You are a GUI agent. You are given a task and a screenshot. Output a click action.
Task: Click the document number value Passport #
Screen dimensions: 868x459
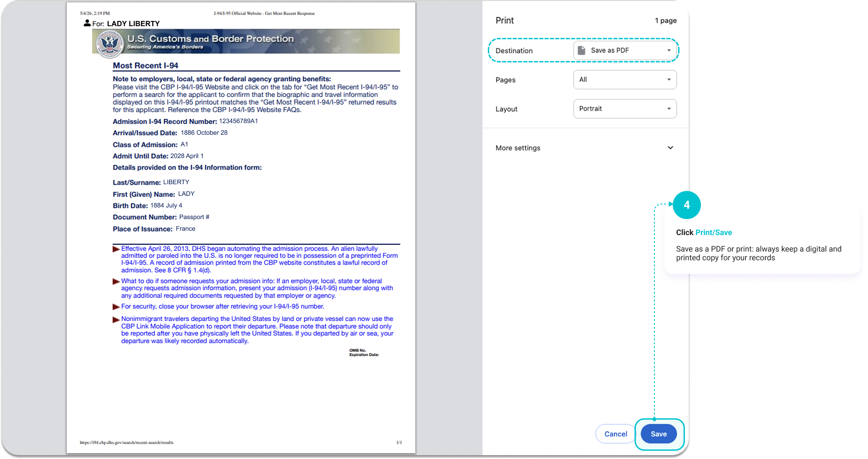click(x=194, y=217)
